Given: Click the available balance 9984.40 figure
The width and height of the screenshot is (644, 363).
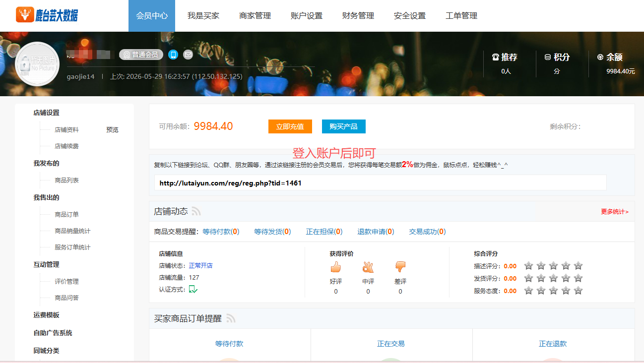Looking at the screenshot, I should pyautogui.click(x=213, y=126).
